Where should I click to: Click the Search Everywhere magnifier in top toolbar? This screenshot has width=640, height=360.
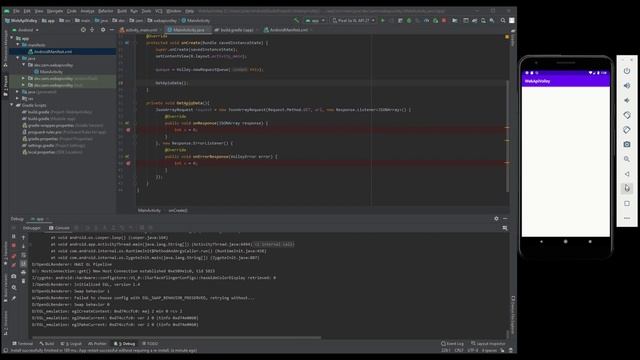[x=503, y=20]
